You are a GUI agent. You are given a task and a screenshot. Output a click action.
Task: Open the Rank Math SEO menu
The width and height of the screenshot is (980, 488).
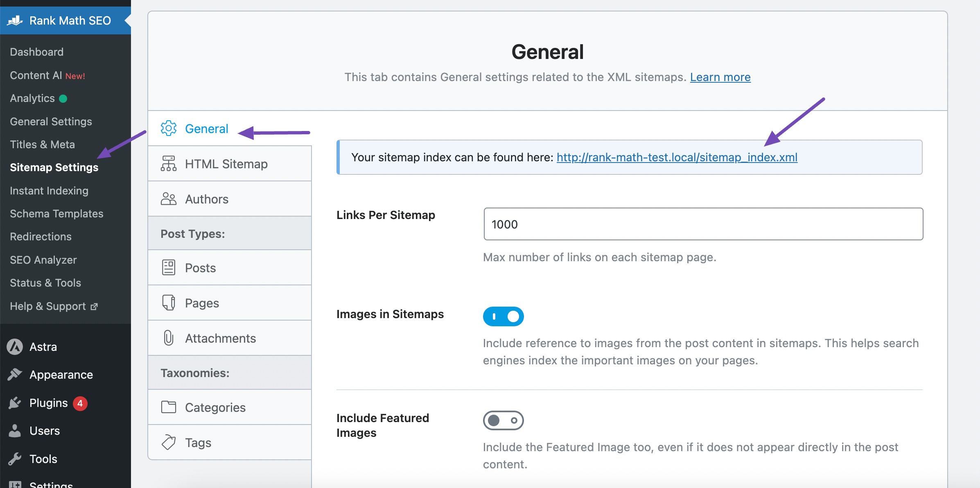coord(65,20)
